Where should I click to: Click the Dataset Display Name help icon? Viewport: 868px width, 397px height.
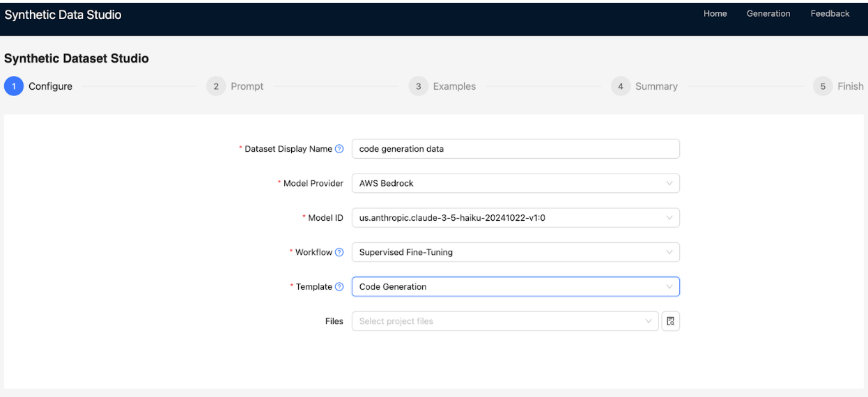click(339, 149)
